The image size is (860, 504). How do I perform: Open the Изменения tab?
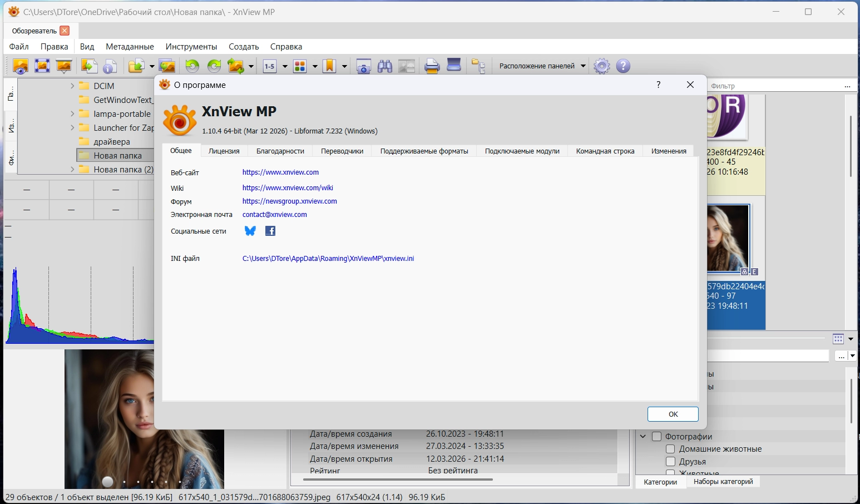point(669,151)
